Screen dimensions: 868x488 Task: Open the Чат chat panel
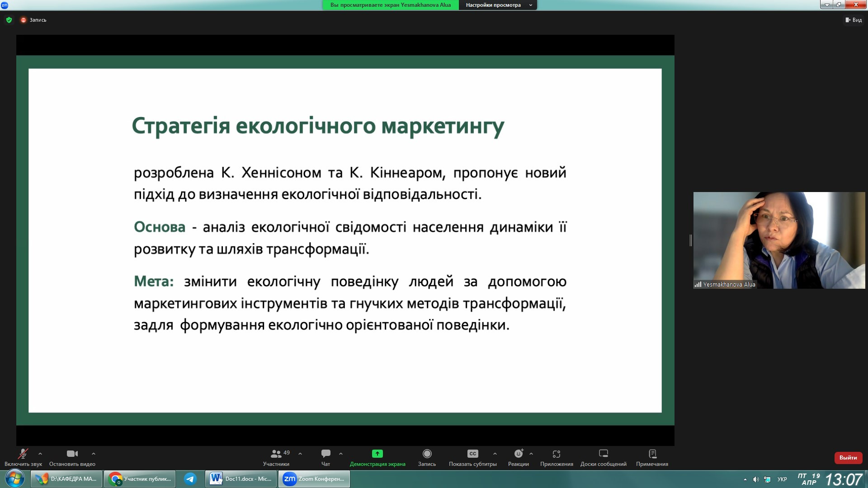[325, 457]
